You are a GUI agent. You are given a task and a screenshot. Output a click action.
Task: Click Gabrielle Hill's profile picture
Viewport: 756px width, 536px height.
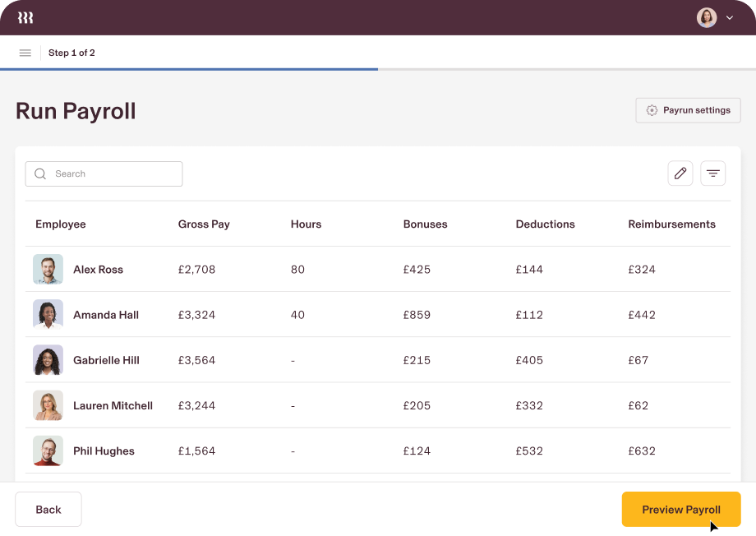click(48, 360)
